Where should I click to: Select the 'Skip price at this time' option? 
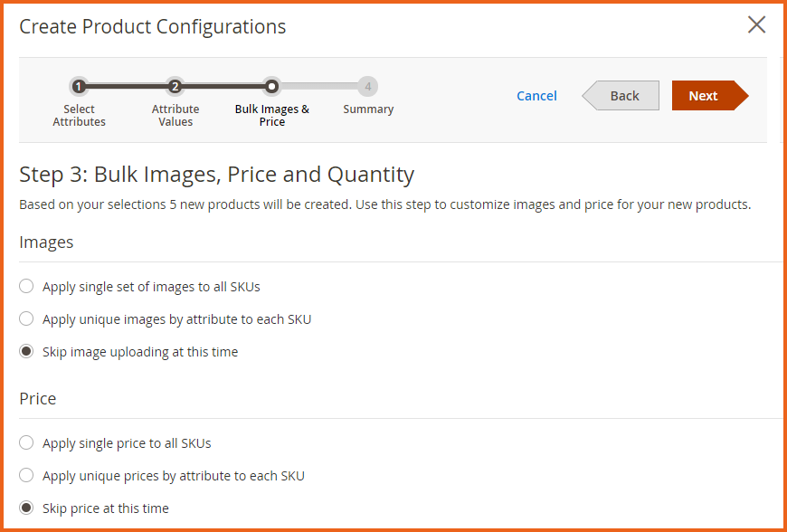(x=26, y=508)
